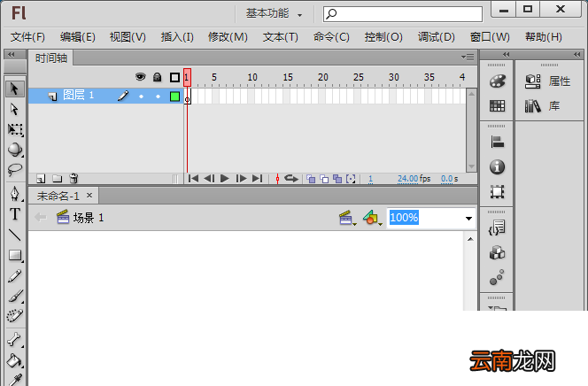
Task: Switch to the 时间轴 tab
Action: pyautogui.click(x=51, y=58)
